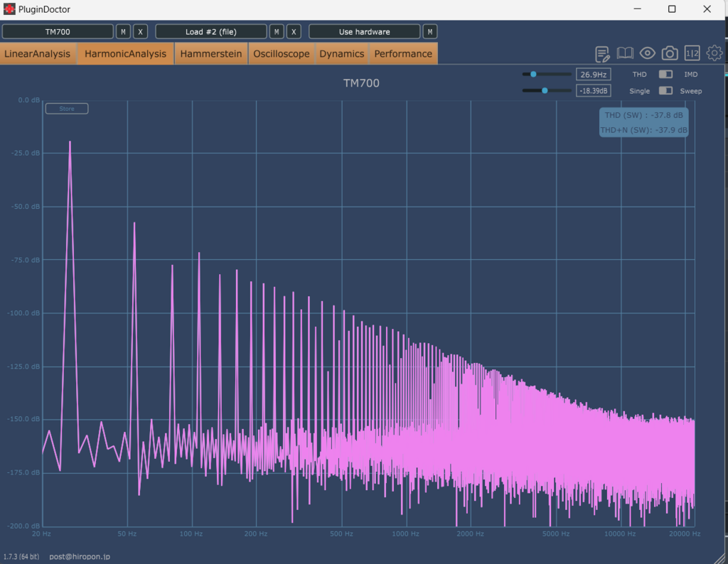Open the manual book icon
The image size is (728, 564).
coord(625,53)
